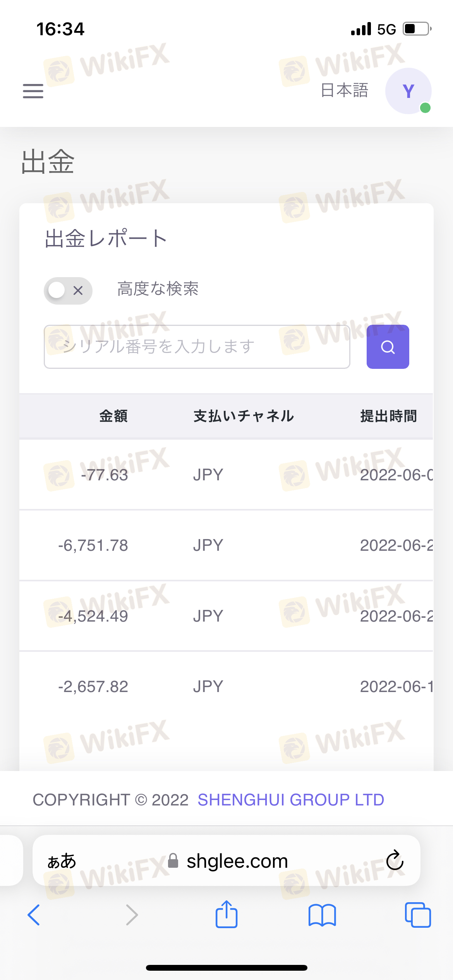Open Safari bookmarks book icon
The image size is (453, 980).
coord(322,915)
